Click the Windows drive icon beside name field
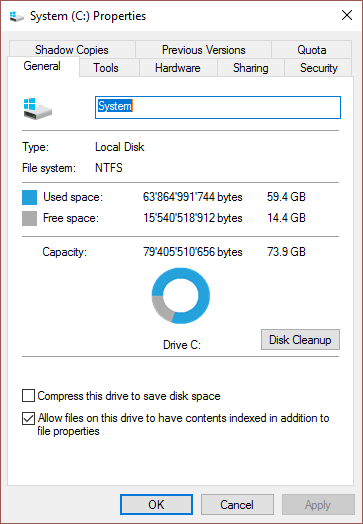The image size is (363, 524). pos(38,109)
